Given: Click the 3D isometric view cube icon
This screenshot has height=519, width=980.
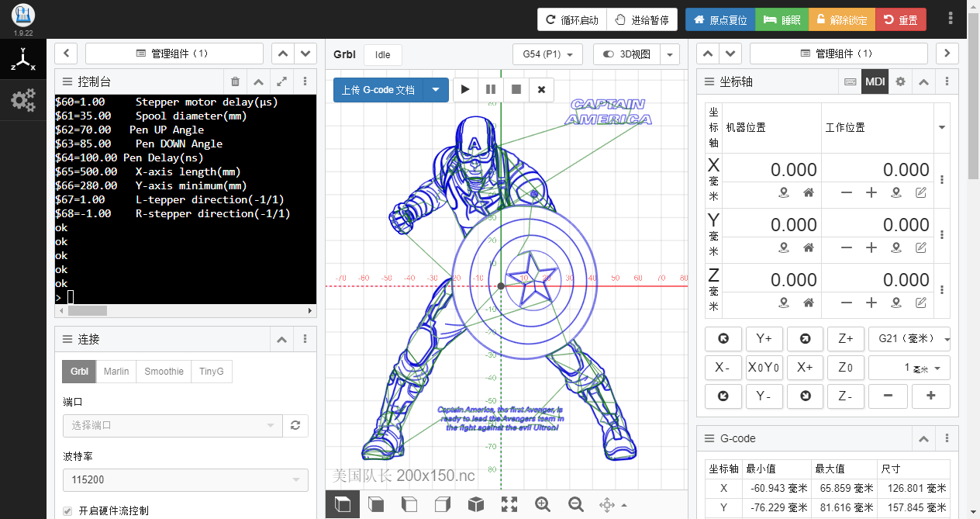Looking at the screenshot, I should (x=475, y=504).
